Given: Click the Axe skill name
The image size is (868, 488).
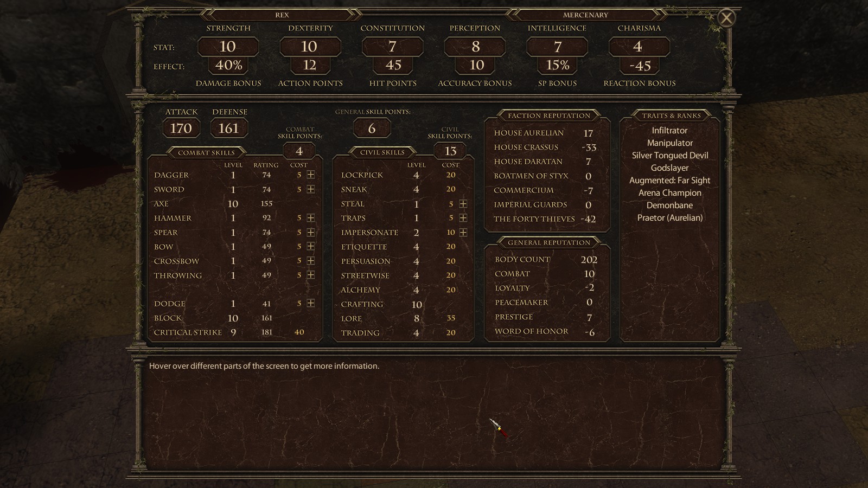Looking at the screenshot, I should tap(161, 204).
